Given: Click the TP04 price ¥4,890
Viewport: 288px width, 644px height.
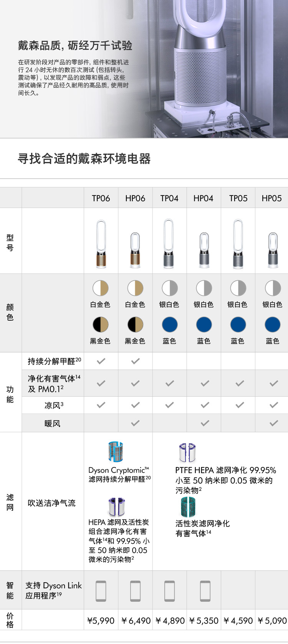Looking at the screenshot, I should 170,621.
